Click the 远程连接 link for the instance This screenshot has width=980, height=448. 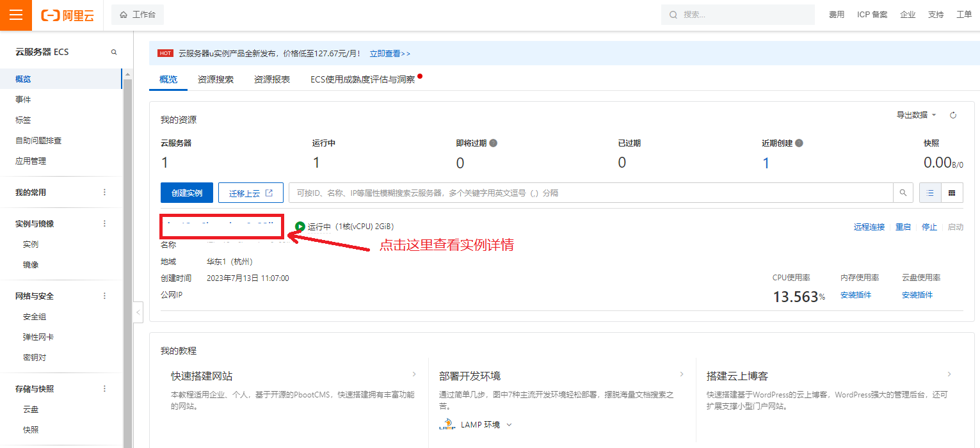[x=869, y=227]
